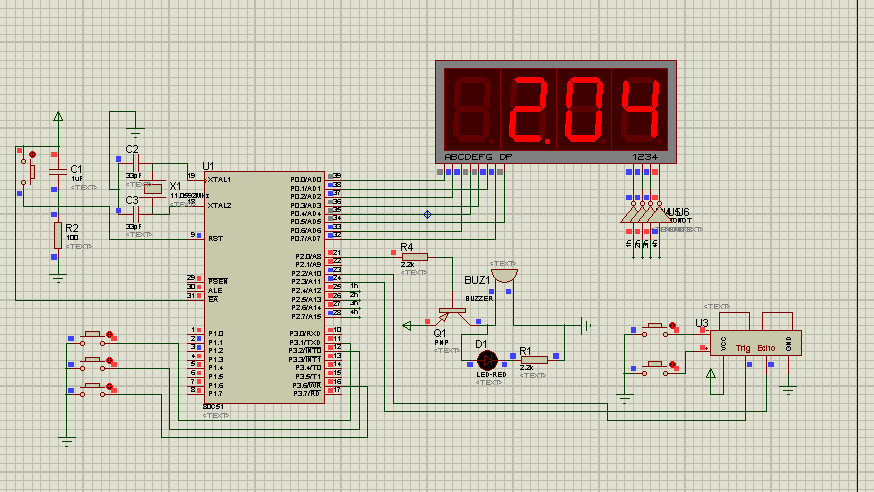Screen dimensions: 874x492
Task: Click the P0.0/AD0 pin label on U1
Action: 305,179
